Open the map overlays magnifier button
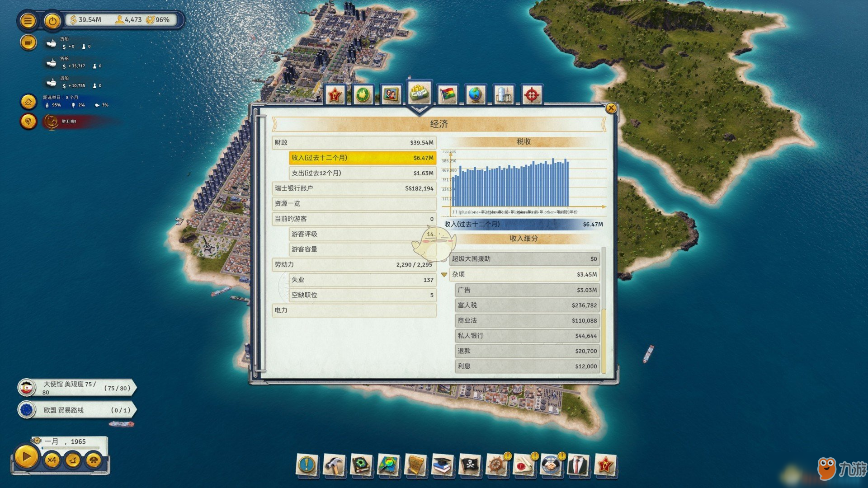Screen dimensions: 868x488 coord(388,465)
